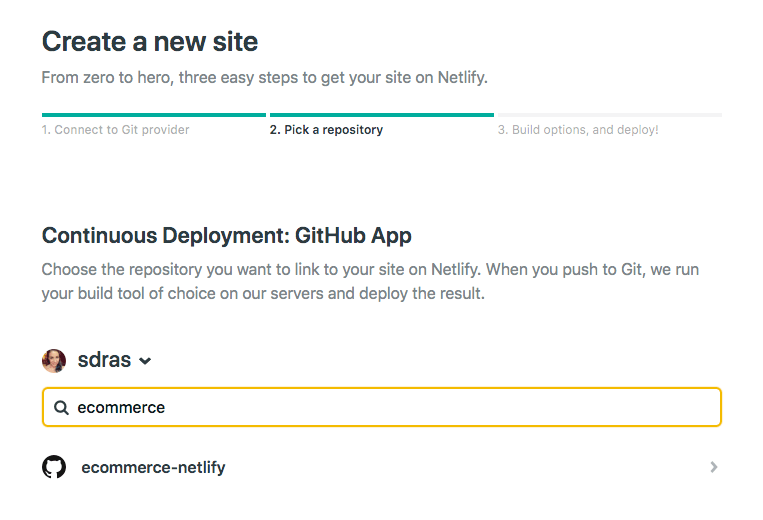
Task: Open step 3 Build options, and deploy!
Action: (578, 130)
